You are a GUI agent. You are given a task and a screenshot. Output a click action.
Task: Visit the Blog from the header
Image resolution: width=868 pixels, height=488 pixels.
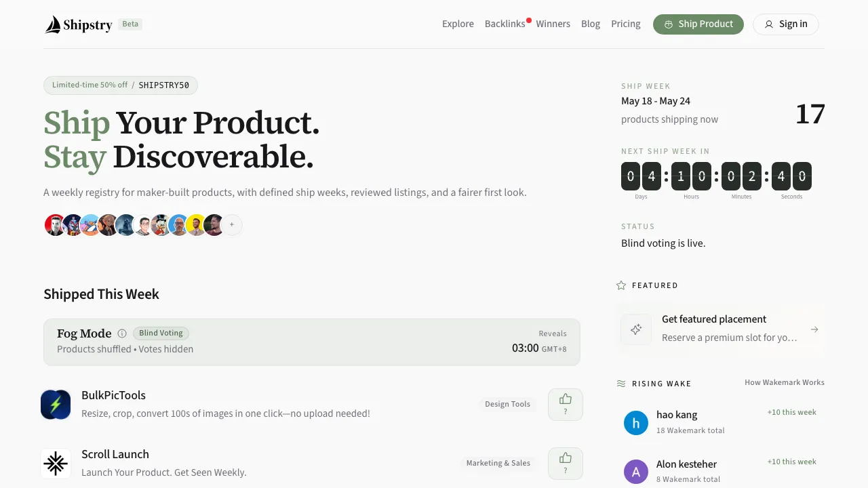(x=591, y=24)
